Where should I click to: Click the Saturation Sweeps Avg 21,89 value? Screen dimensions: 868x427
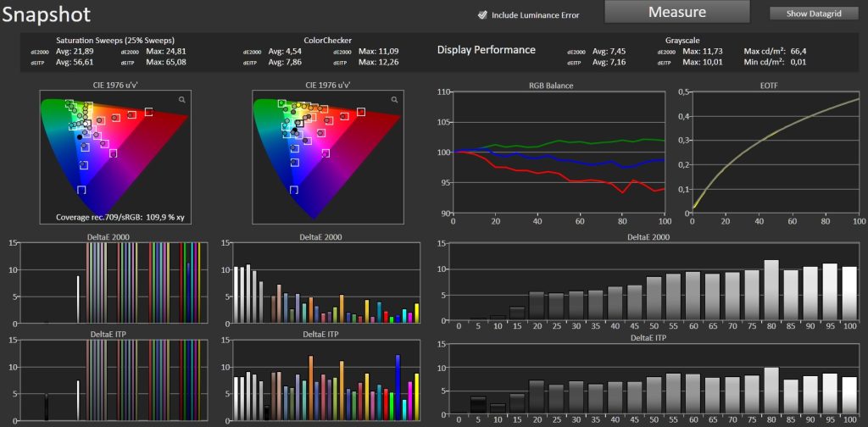(73, 52)
